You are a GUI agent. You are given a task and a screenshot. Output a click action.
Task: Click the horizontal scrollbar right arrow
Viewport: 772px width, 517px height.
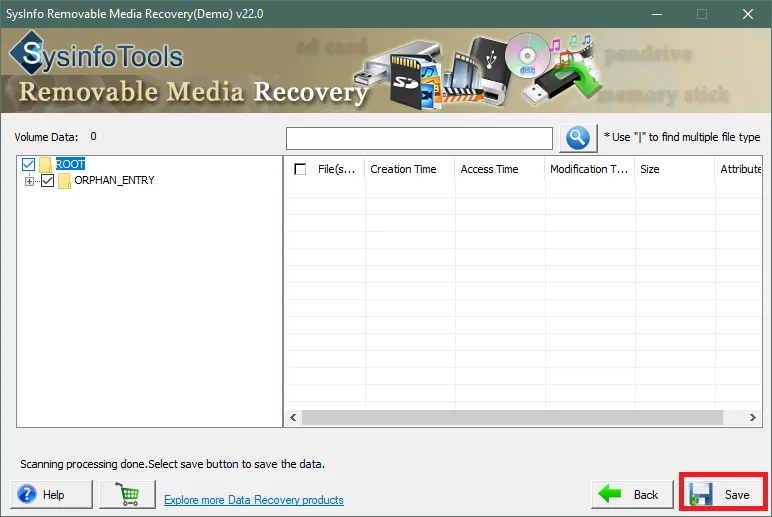click(752, 418)
